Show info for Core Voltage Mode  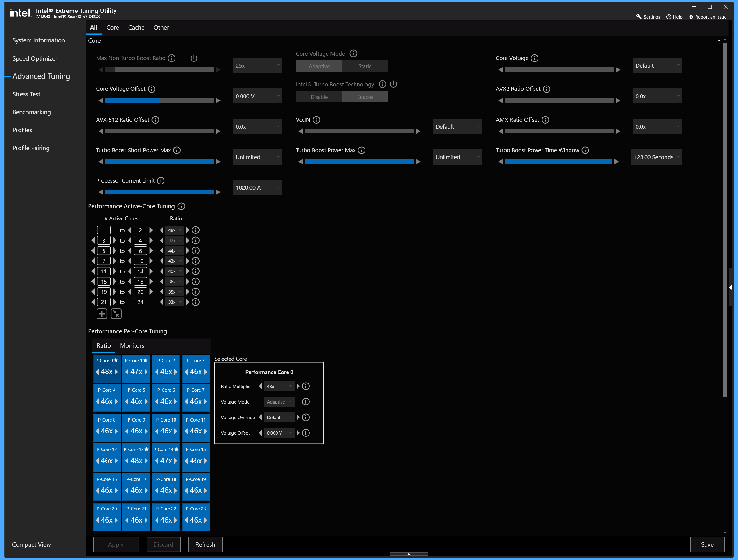point(353,53)
